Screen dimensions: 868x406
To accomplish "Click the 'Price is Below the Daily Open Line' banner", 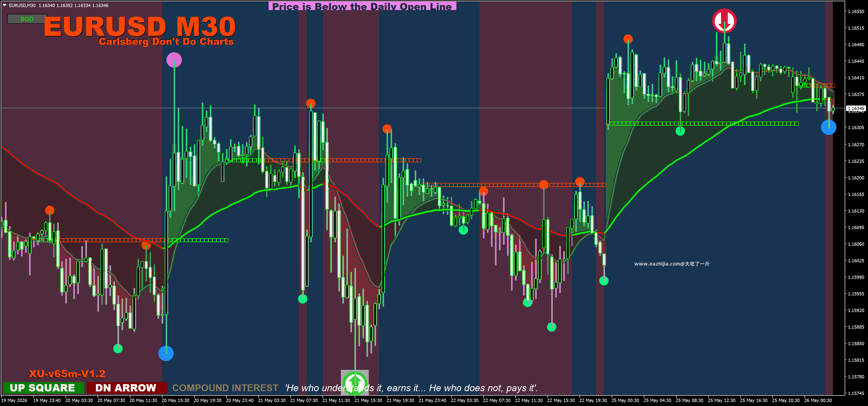I will pos(362,6).
